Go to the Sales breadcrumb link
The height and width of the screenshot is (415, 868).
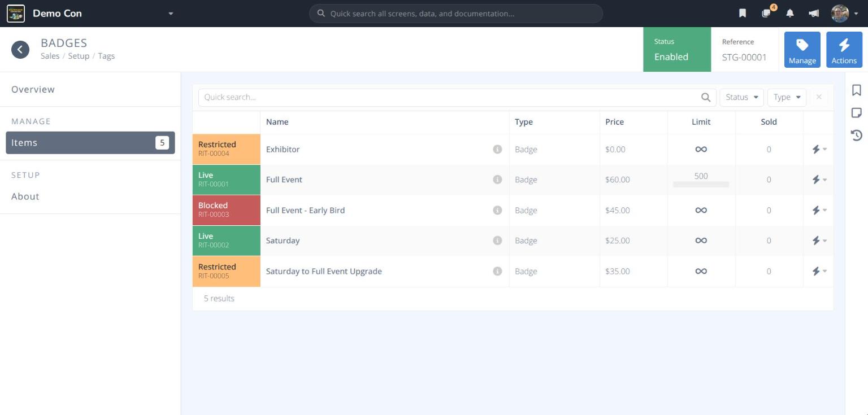(x=50, y=56)
